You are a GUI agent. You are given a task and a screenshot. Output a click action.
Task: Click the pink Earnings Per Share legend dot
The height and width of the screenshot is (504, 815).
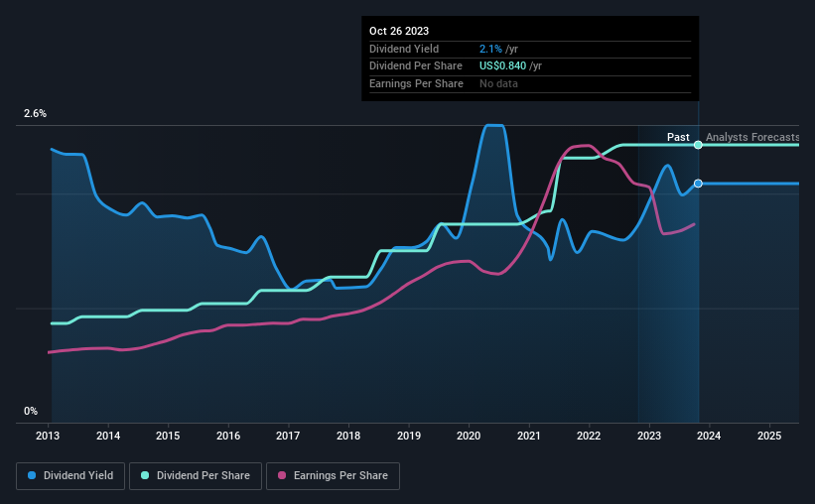coord(282,475)
